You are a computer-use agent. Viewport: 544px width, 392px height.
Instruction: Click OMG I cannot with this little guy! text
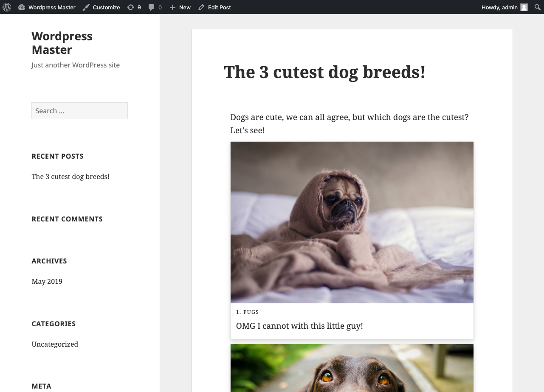coord(299,326)
